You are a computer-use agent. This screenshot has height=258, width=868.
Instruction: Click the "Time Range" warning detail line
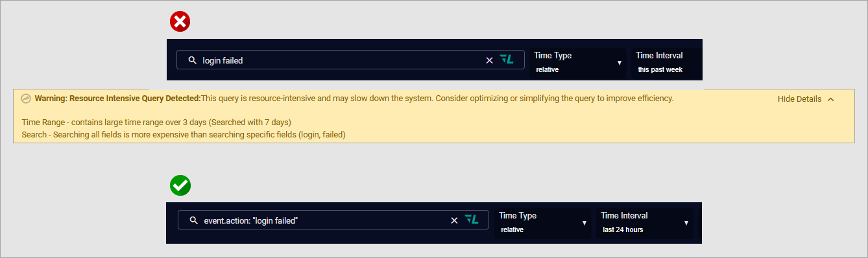click(156, 122)
